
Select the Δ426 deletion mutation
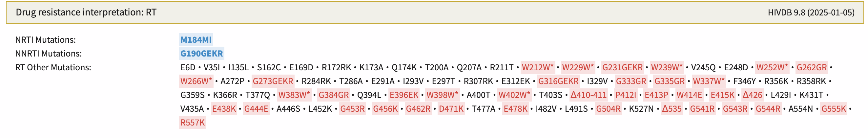(x=752, y=95)
